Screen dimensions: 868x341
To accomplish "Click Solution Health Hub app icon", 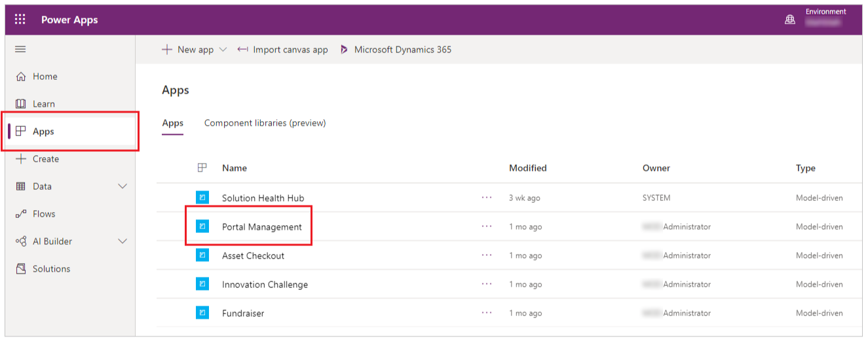I will tap(202, 198).
